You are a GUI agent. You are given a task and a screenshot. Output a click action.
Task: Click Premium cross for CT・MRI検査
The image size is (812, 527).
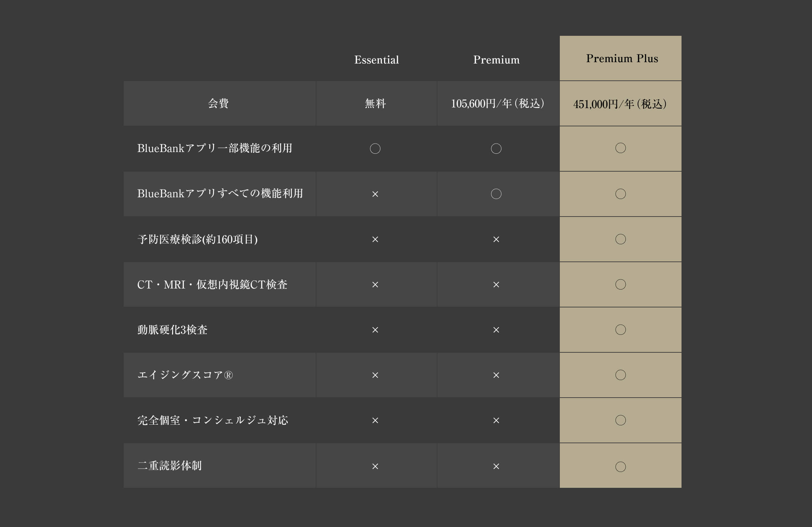tap(496, 285)
